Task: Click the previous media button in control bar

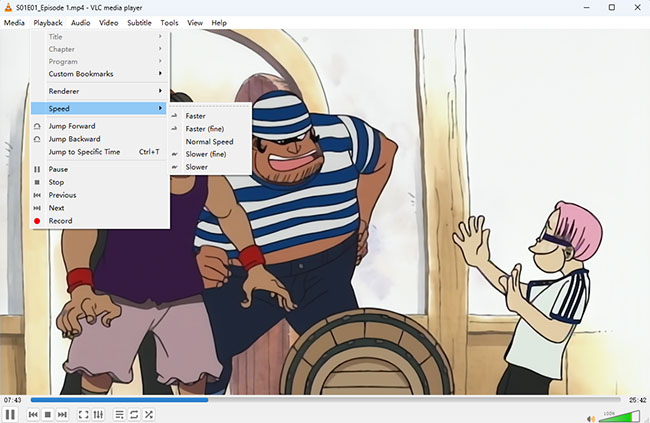Action: (33, 414)
